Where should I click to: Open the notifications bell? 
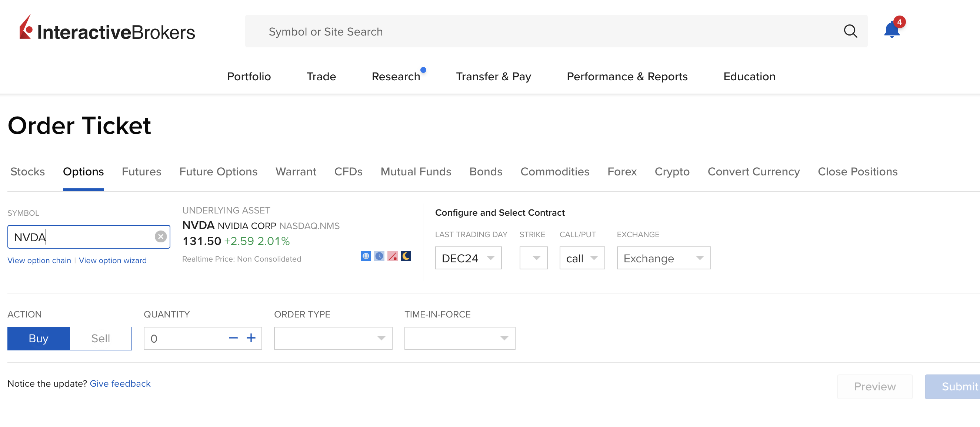(891, 30)
